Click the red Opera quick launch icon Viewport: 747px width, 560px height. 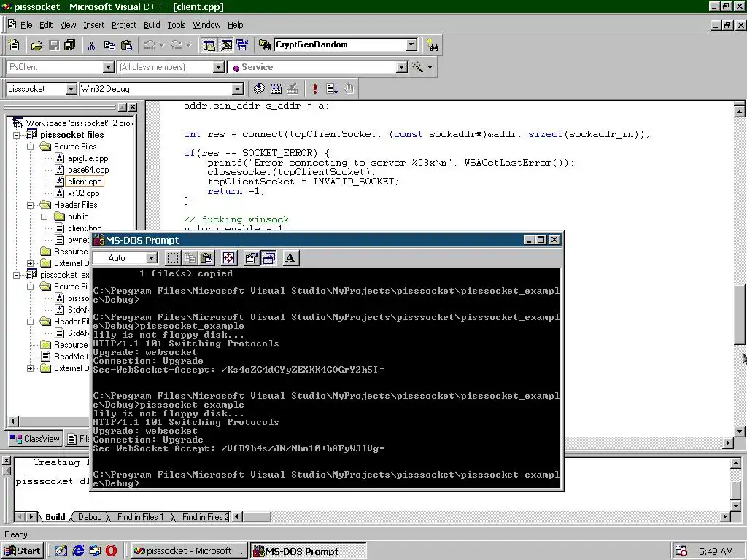(111, 551)
